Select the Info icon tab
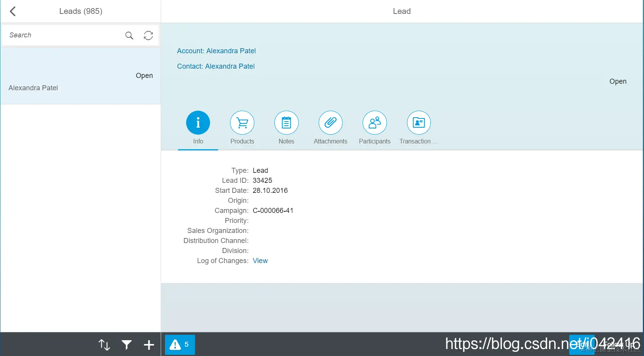 click(198, 123)
